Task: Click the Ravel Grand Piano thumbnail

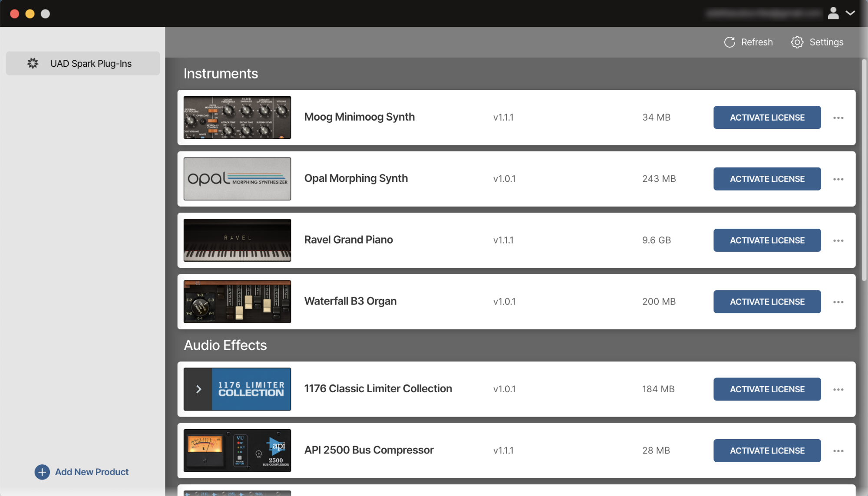Action: pyautogui.click(x=237, y=240)
